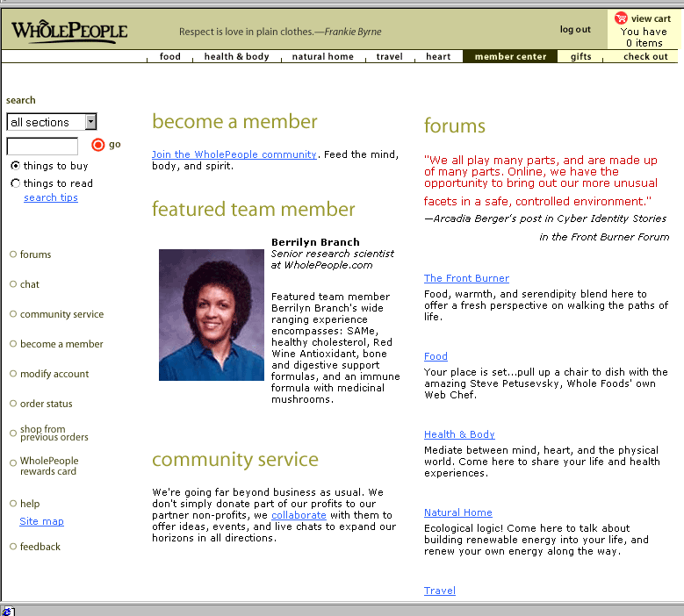684x616 pixels.
Task: Open the heart tab
Action: tap(438, 57)
